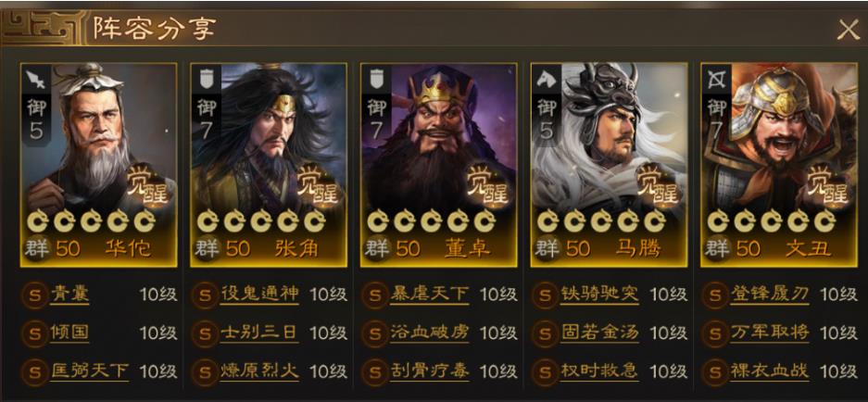Select the 华佗 general portrait
868x402 pixels.
coord(98,165)
